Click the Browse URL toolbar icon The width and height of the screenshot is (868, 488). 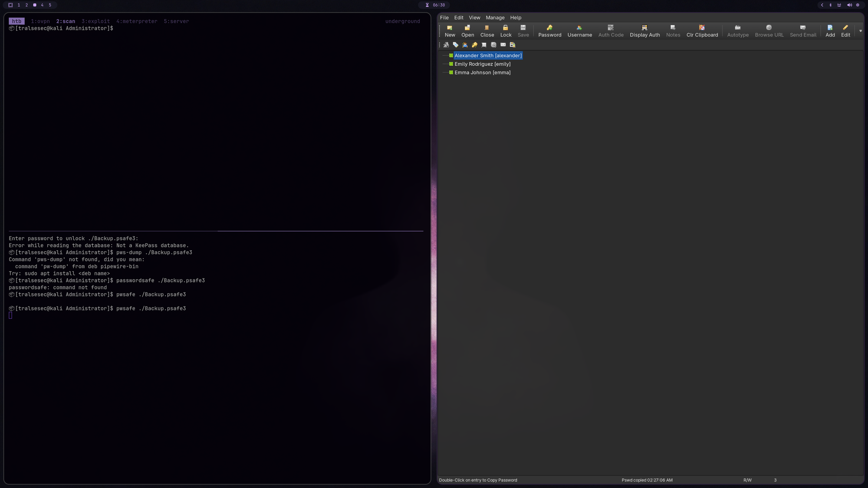[769, 30]
